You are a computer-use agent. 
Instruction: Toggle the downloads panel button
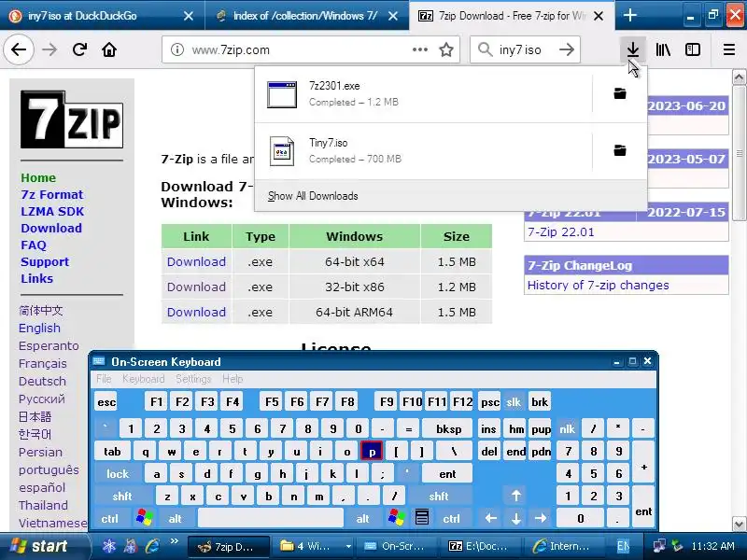coord(633,49)
